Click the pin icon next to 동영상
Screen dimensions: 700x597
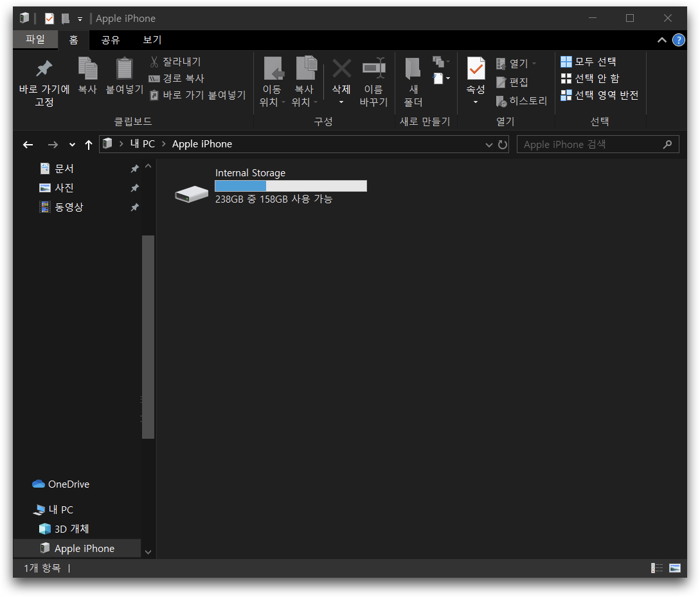pos(134,207)
